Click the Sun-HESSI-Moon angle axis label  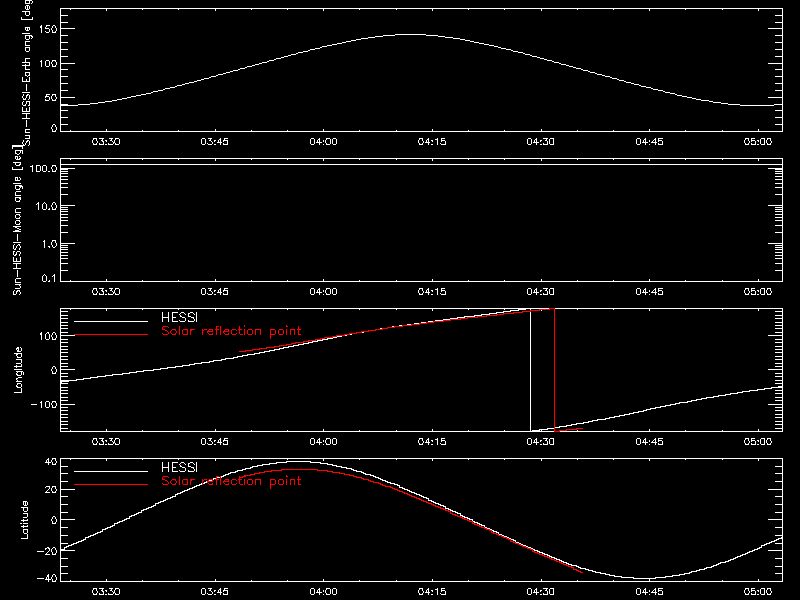click(18, 220)
